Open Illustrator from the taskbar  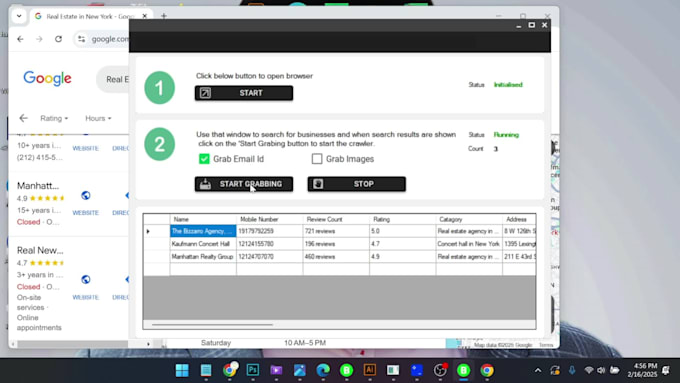tap(369, 370)
